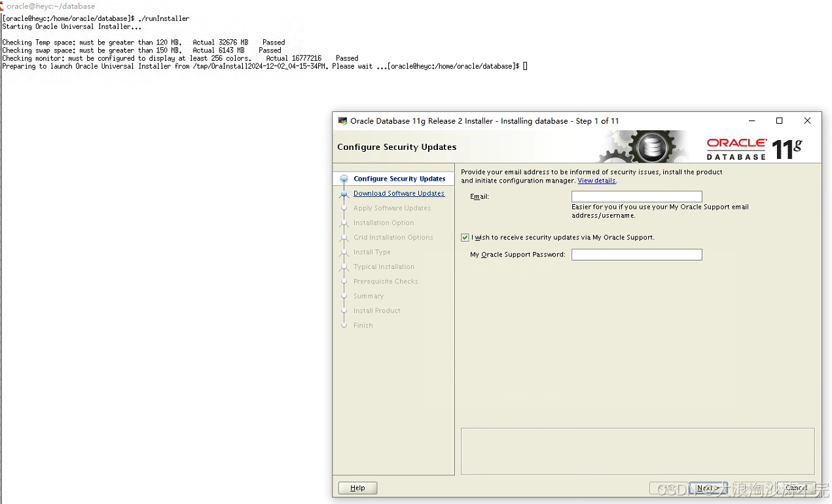Focus the Email input field

tap(636, 196)
